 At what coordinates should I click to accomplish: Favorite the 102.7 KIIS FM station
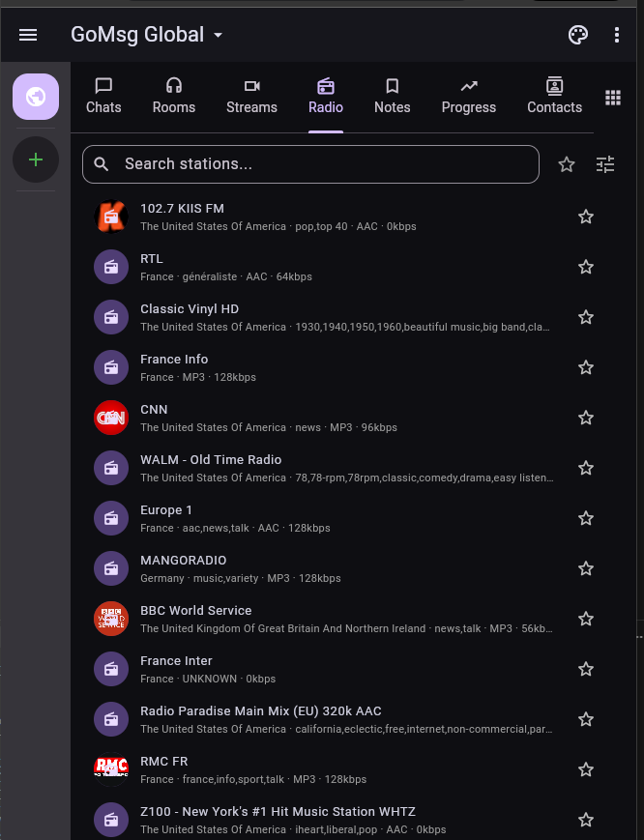click(586, 217)
